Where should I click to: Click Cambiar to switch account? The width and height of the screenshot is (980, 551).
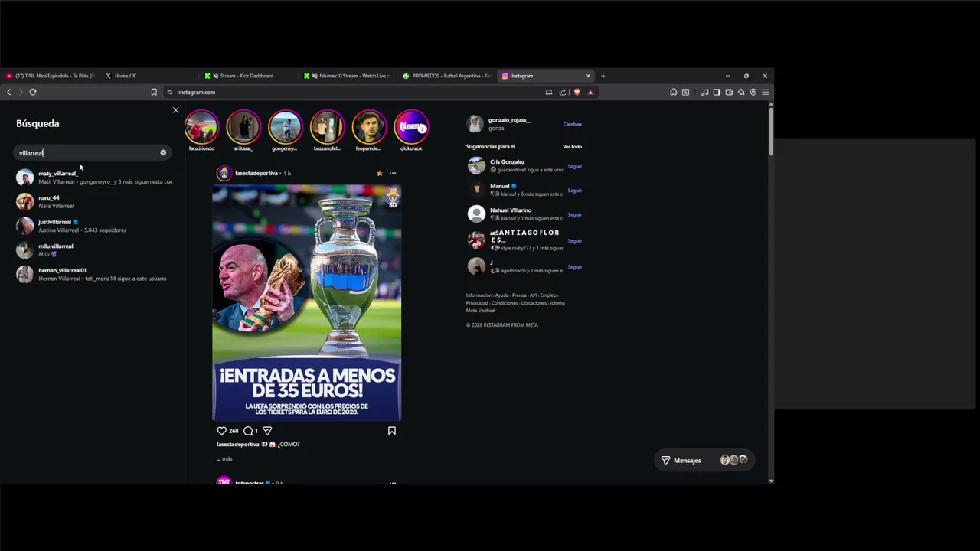point(573,124)
